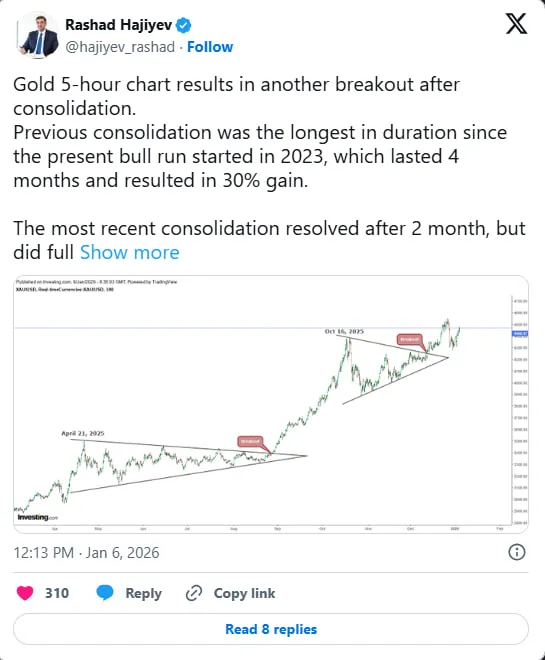Click the Copy link text
Viewport: 545px width, 660px height.
(244, 593)
